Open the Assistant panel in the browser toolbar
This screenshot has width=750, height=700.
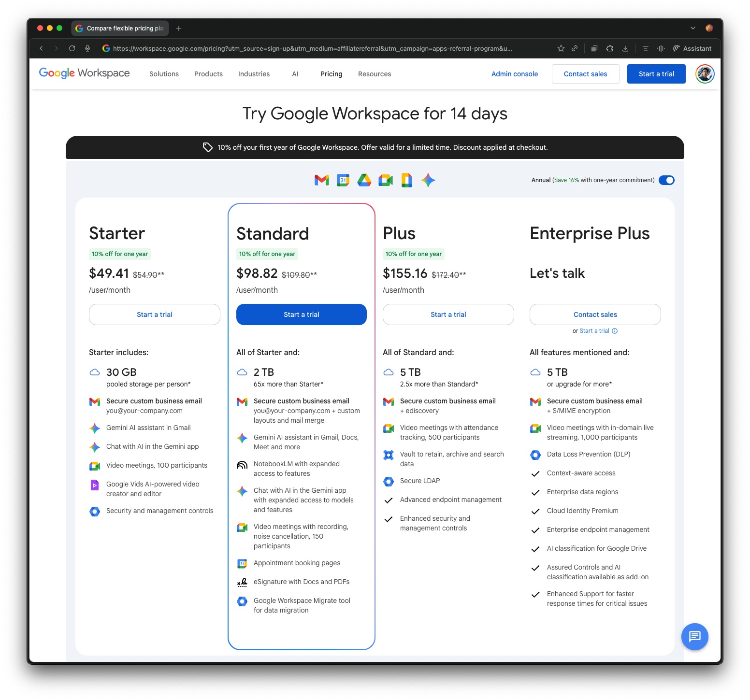point(692,48)
